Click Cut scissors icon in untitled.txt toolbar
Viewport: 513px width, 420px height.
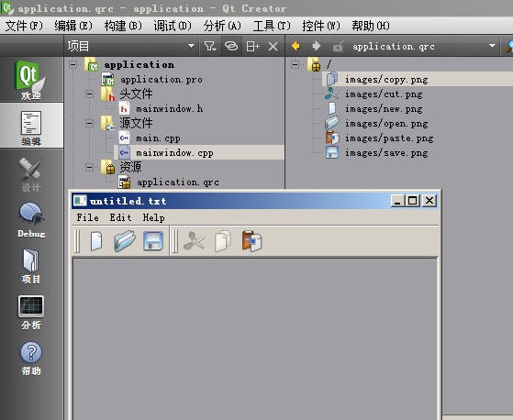coord(194,241)
